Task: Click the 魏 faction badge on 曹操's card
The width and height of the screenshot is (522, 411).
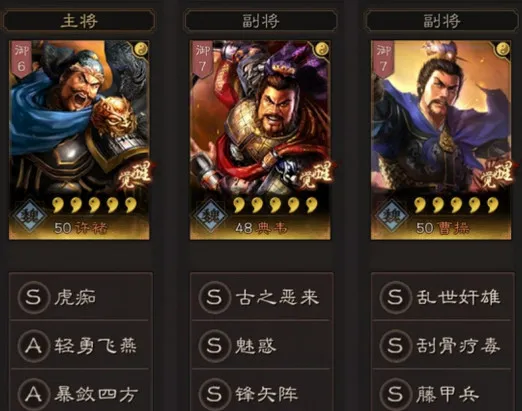Action: (391, 215)
